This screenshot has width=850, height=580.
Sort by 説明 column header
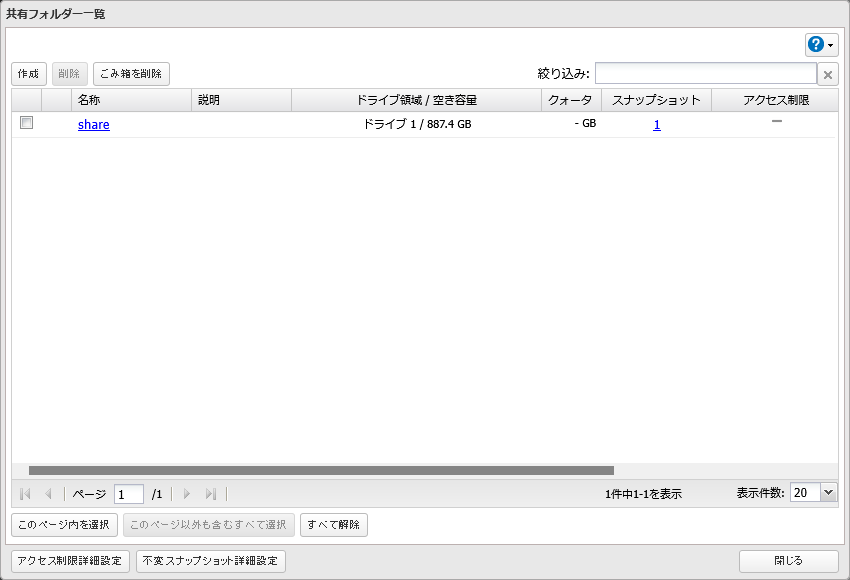[241, 100]
